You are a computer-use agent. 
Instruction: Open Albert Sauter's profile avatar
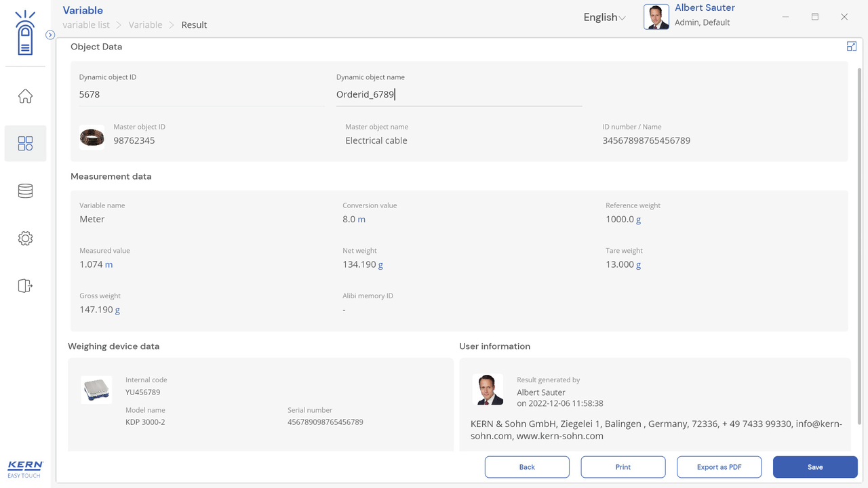pos(656,17)
